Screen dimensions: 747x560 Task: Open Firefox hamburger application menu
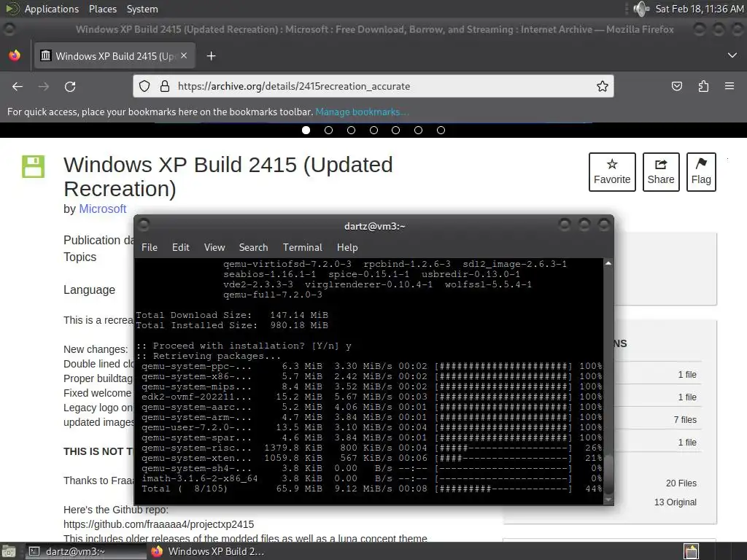pos(729,86)
